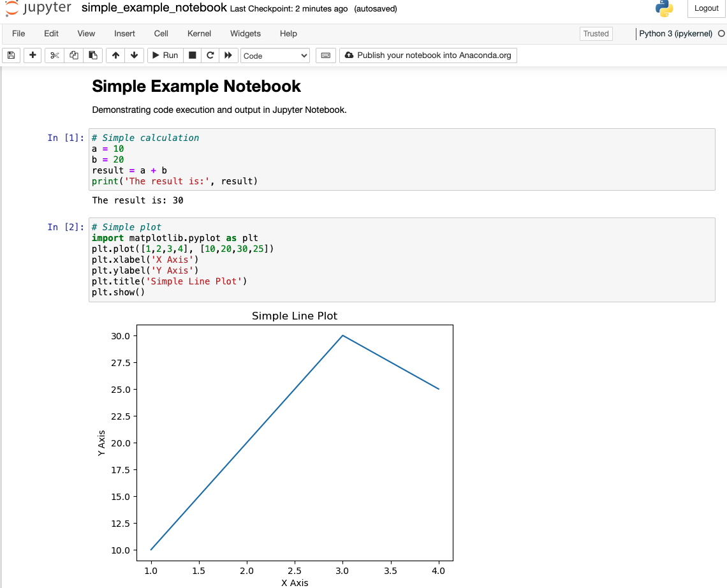Copy selected cells icon
This screenshot has height=588, width=727.
tap(74, 55)
